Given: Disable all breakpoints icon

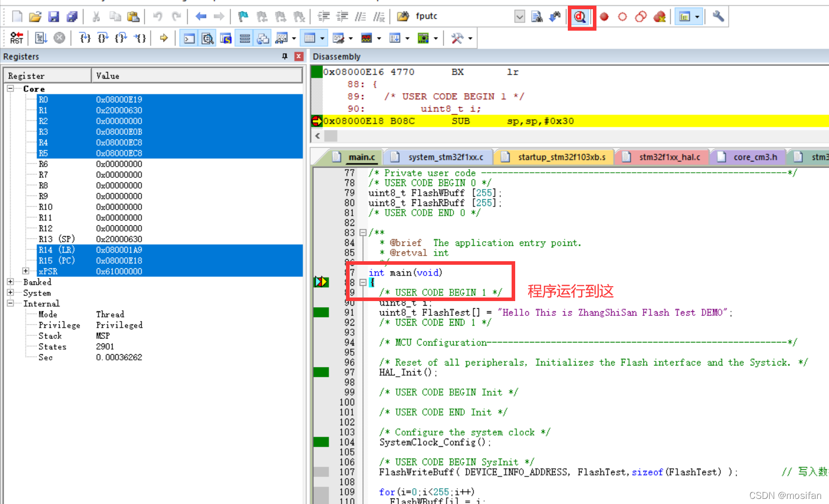Looking at the screenshot, I should click(x=641, y=16).
